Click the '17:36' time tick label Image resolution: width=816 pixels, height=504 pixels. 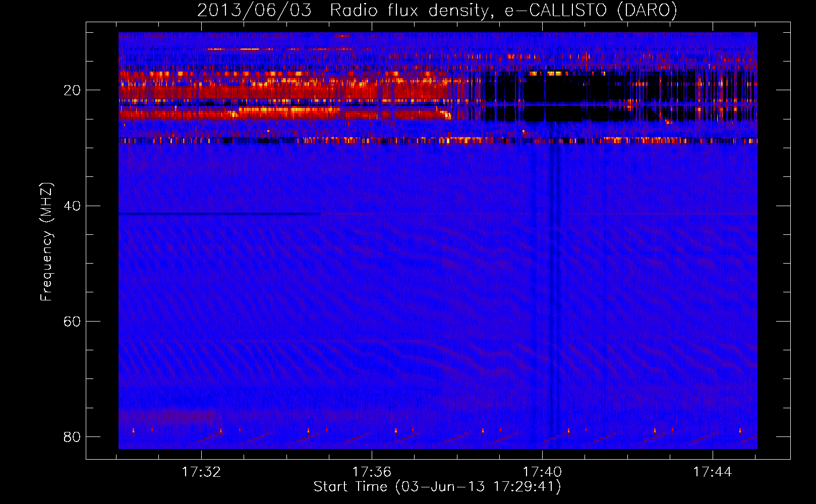coord(372,472)
